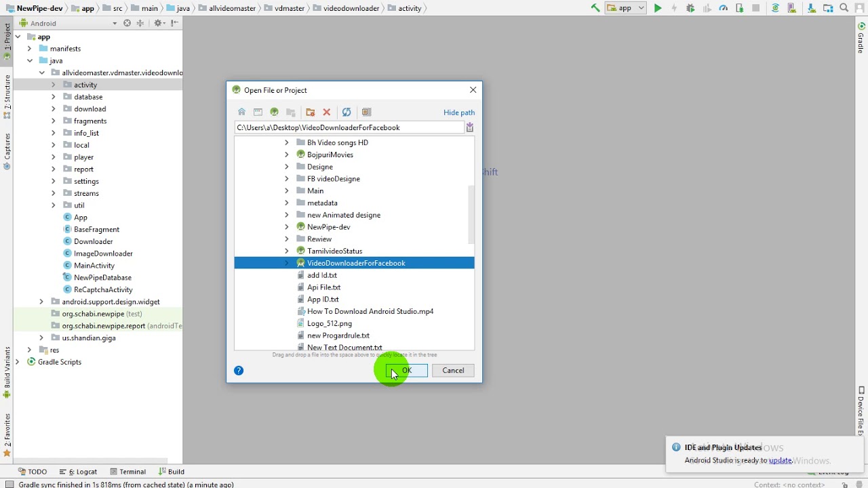
Task: Open the Build tool window tab
Action: [172, 472]
